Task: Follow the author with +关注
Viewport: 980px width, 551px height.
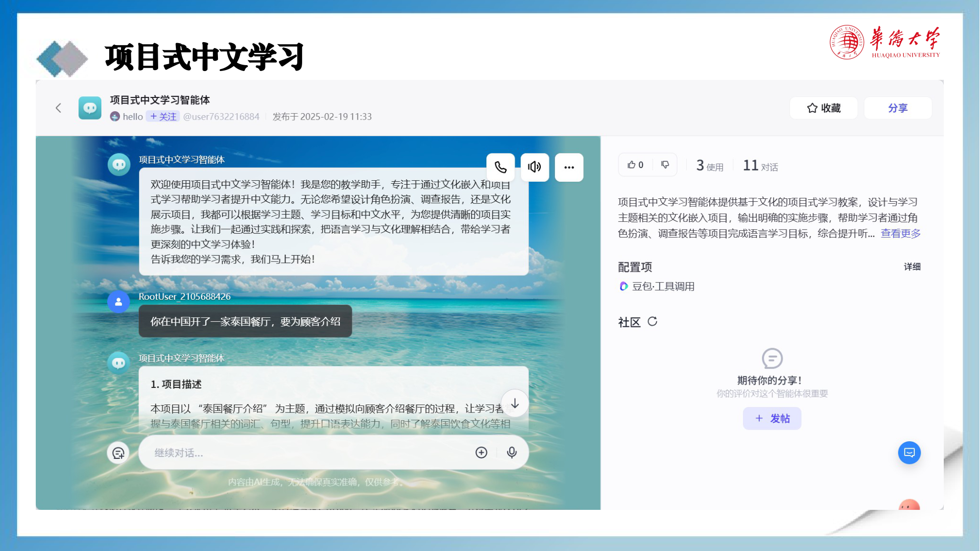Action: 163,117
